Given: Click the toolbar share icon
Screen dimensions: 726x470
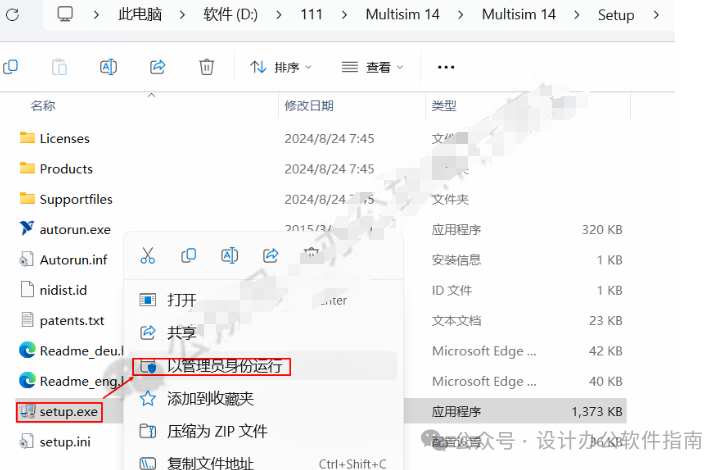Looking at the screenshot, I should (x=157, y=67).
